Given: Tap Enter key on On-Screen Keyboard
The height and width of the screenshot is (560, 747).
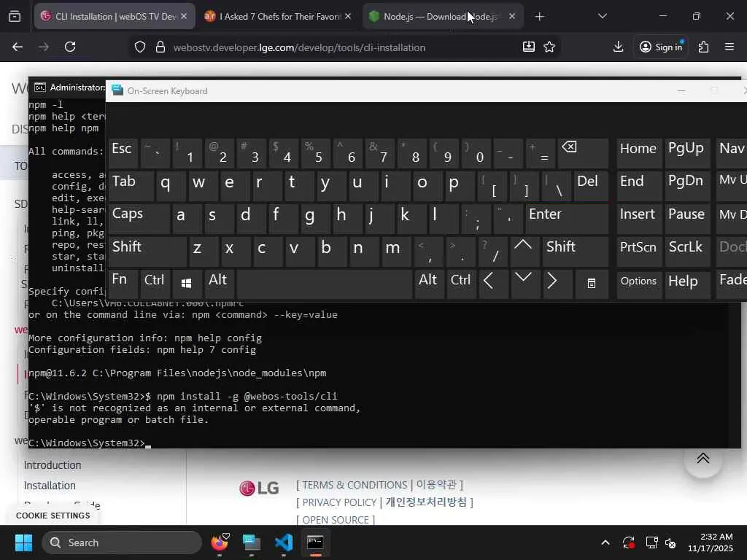Looking at the screenshot, I should pyautogui.click(x=567, y=218).
